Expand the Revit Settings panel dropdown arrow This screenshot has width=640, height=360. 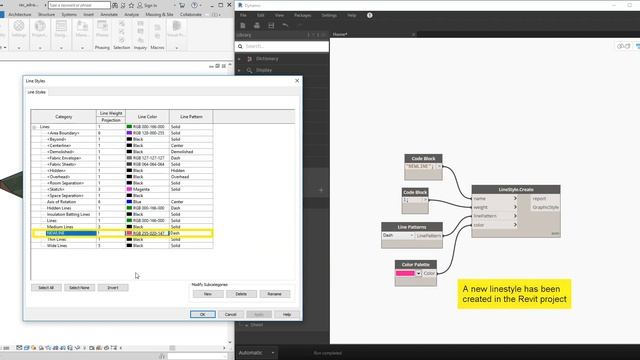19,48
